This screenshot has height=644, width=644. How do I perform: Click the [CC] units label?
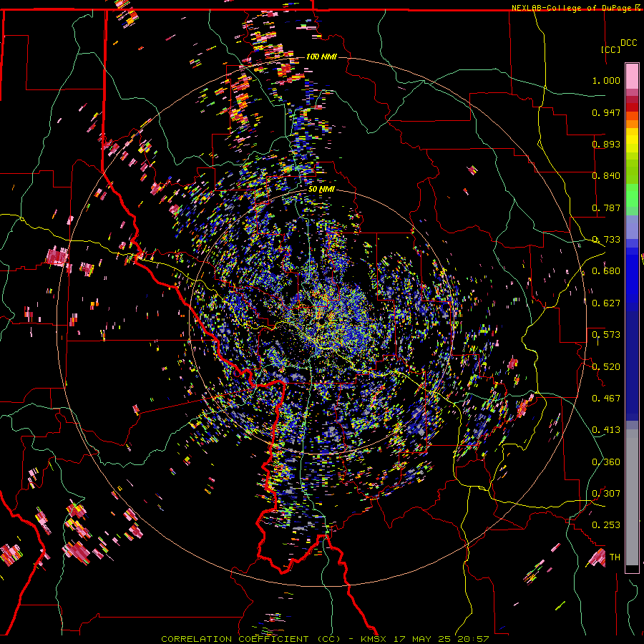point(610,49)
